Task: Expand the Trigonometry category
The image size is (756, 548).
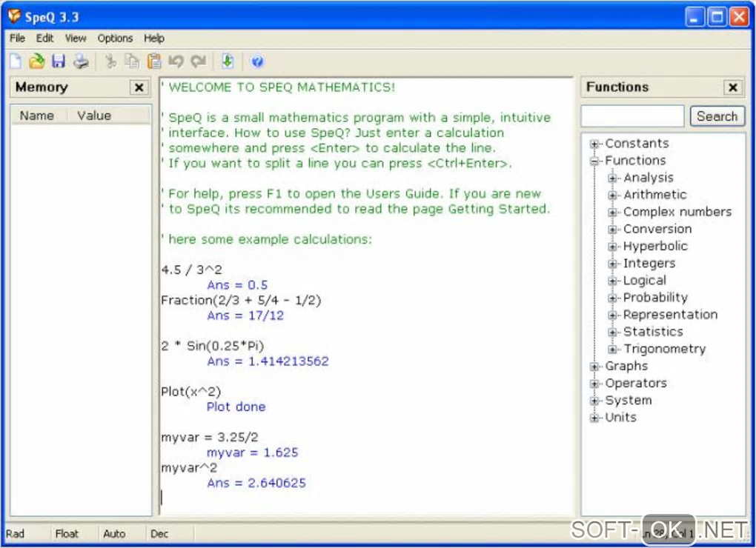Action: (612, 349)
